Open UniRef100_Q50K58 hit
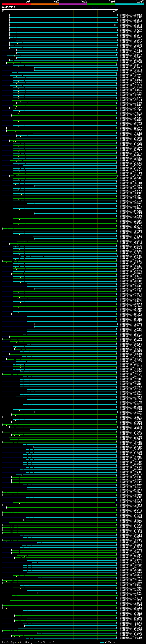 131,123
